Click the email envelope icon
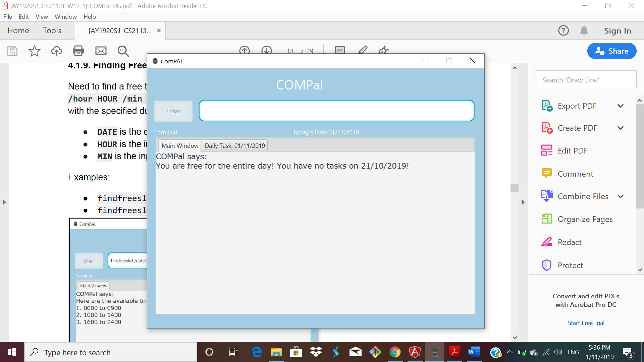 101,51
